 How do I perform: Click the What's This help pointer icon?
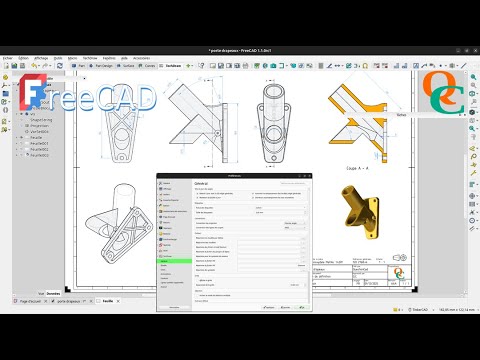201,66
